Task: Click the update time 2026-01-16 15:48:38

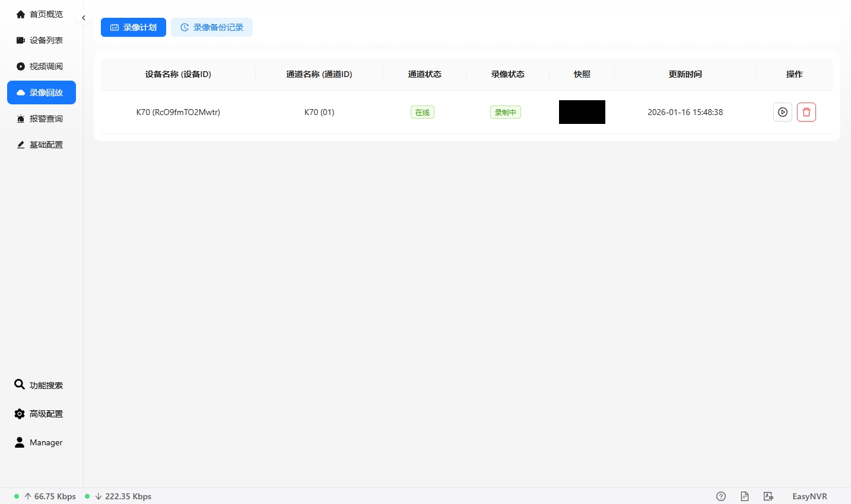Action: [685, 112]
